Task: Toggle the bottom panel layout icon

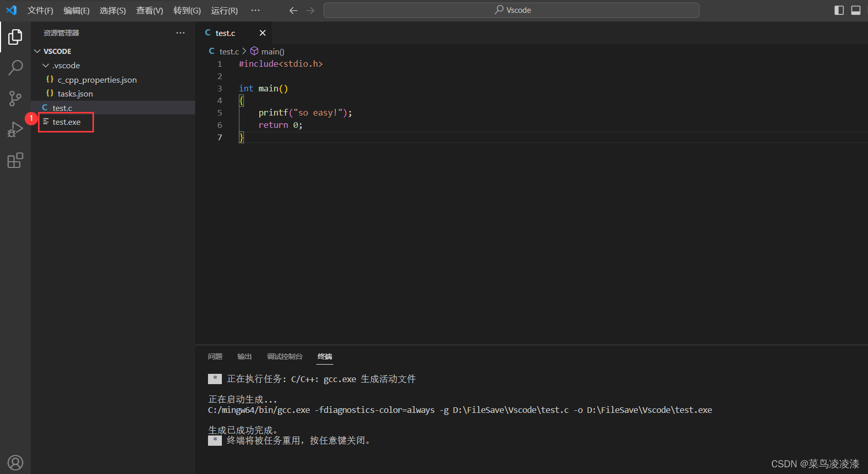Action: (856, 10)
